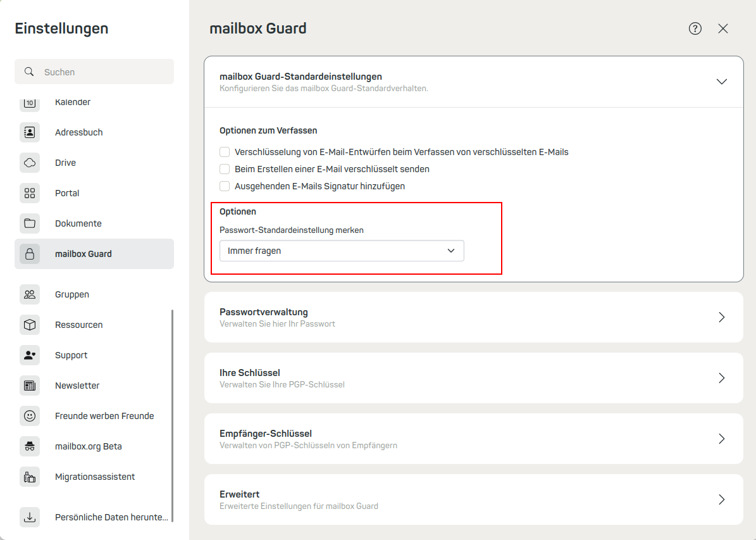
Task: Click the sidebar vertical scrollbar
Action: point(172,415)
